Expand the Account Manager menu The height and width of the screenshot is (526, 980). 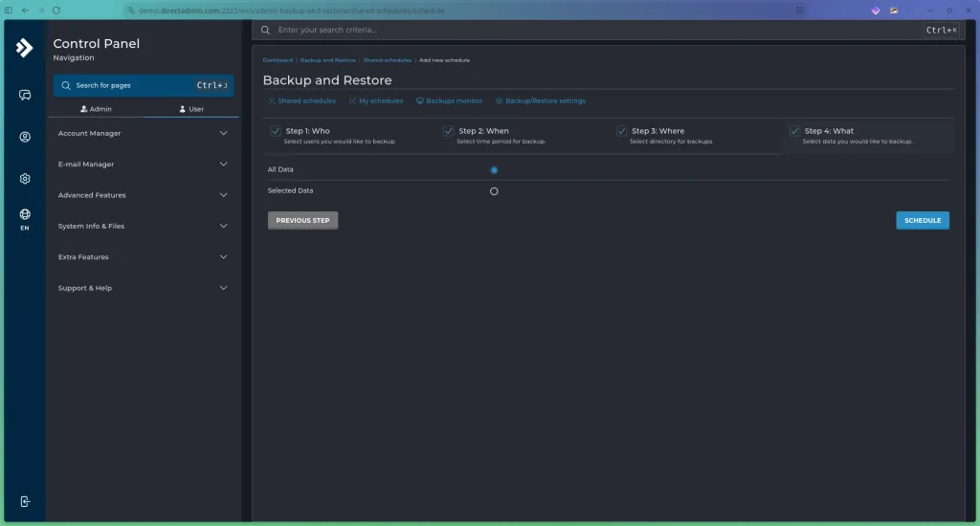[143, 133]
